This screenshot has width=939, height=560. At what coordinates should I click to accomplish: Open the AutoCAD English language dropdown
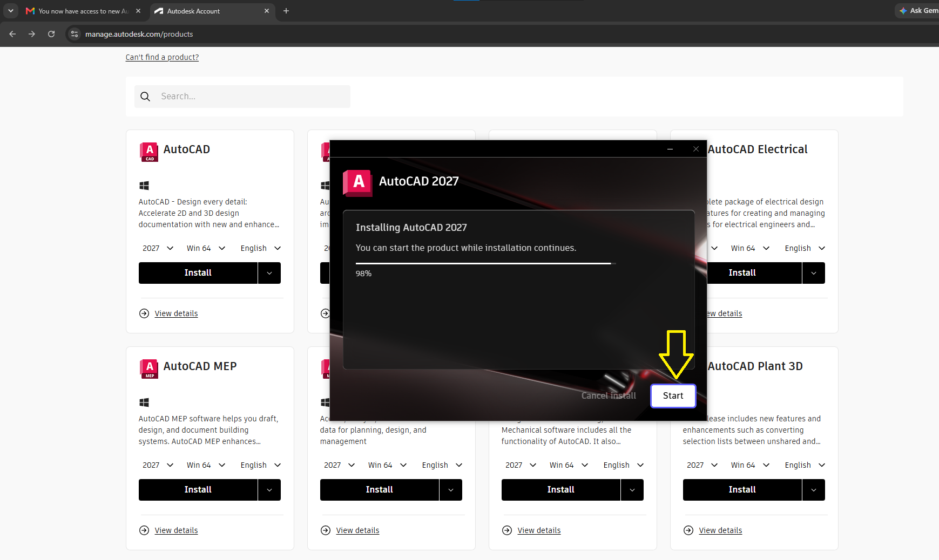(x=261, y=248)
